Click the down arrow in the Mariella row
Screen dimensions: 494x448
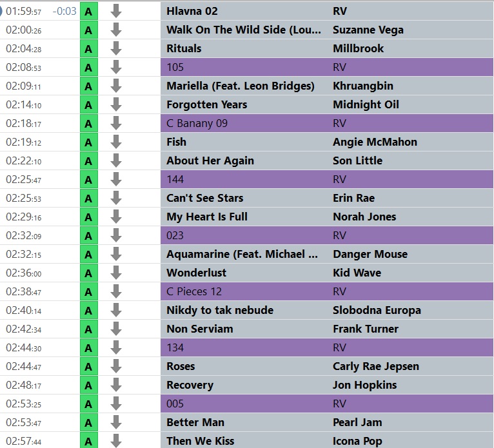(116, 86)
